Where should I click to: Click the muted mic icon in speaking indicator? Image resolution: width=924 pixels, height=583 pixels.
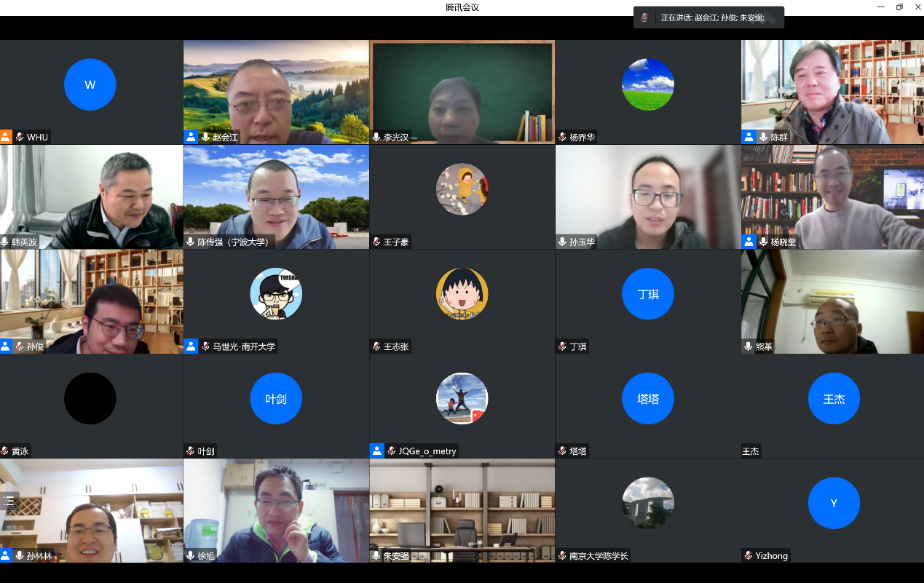click(x=644, y=17)
